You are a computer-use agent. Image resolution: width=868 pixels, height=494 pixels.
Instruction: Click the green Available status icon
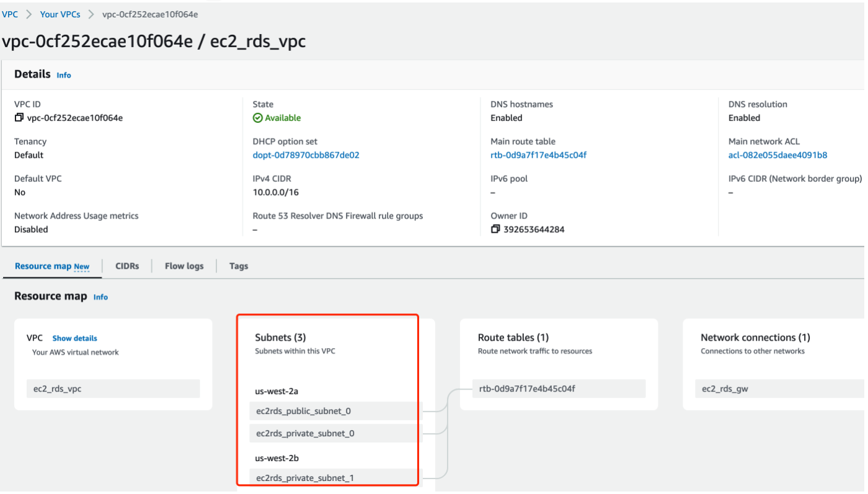[257, 118]
